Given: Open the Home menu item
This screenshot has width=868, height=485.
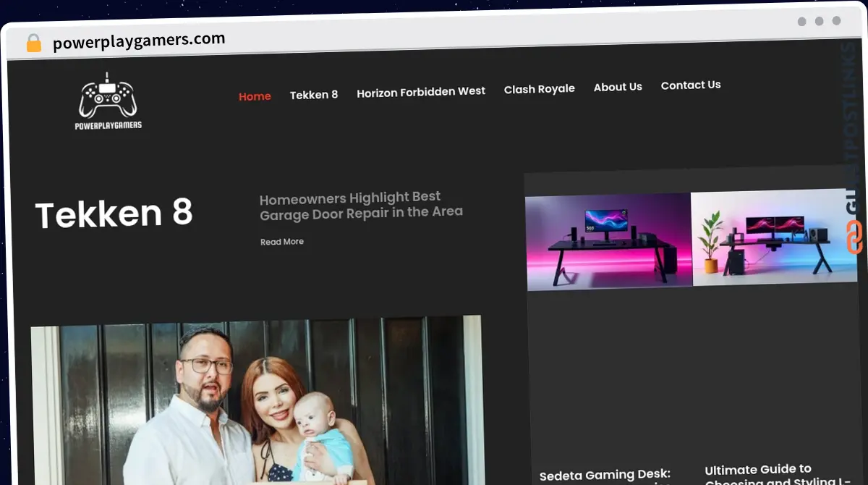Looking at the screenshot, I should tap(255, 96).
